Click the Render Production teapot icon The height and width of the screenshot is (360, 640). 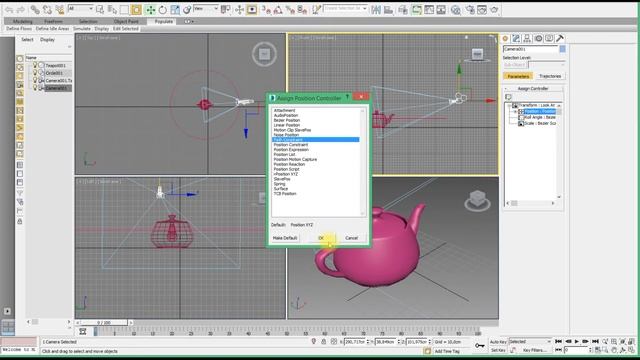tap(494, 9)
